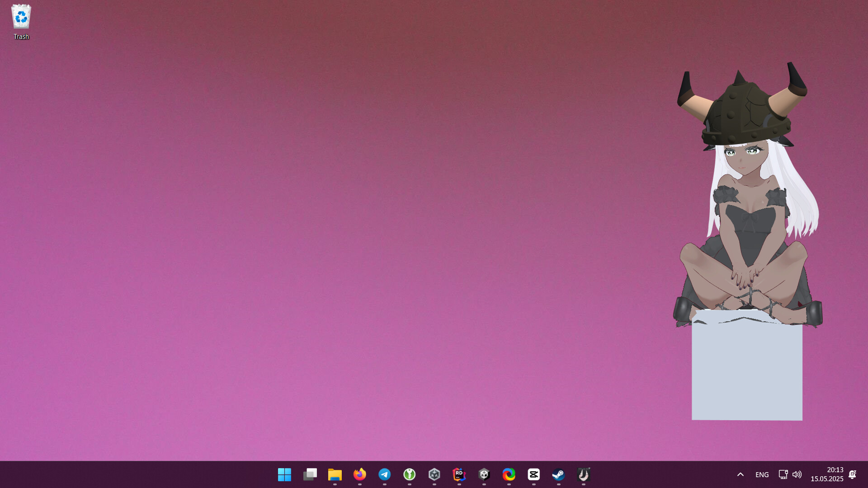Image resolution: width=868 pixels, height=488 pixels.
Task: Switch to the Firefox browser
Action: pyautogui.click(x=360, y=474)
